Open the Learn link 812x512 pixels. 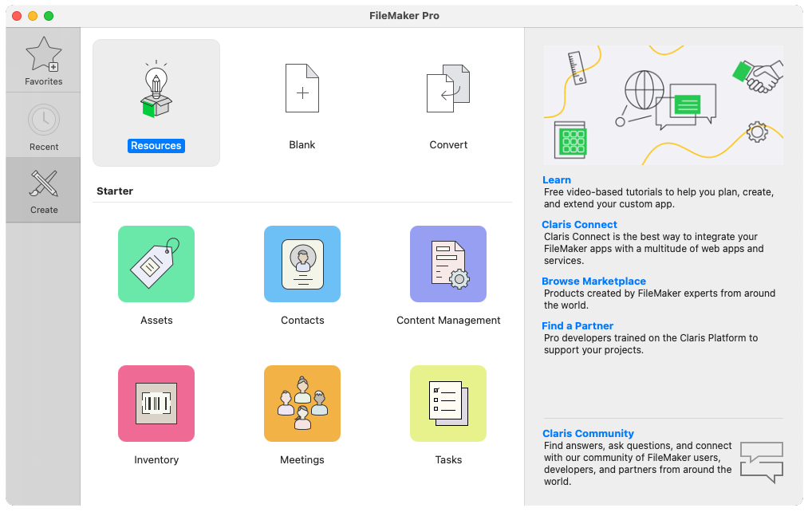click(x=557, y=179)
